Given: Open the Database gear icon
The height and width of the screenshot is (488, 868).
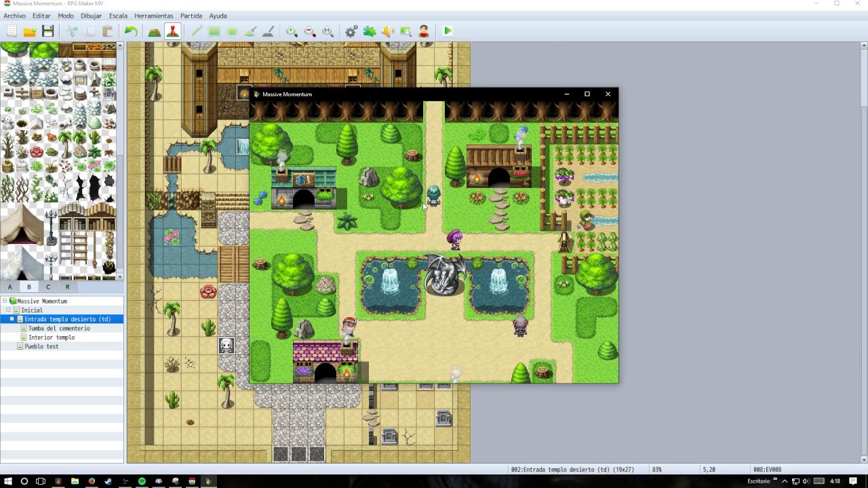Looking at the screenshot, I should 351,31.
